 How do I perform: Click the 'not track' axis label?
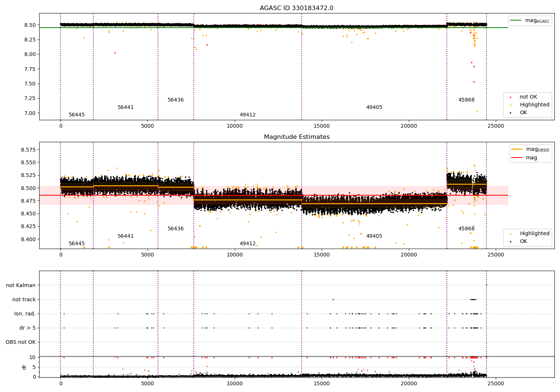pos(24,300)
